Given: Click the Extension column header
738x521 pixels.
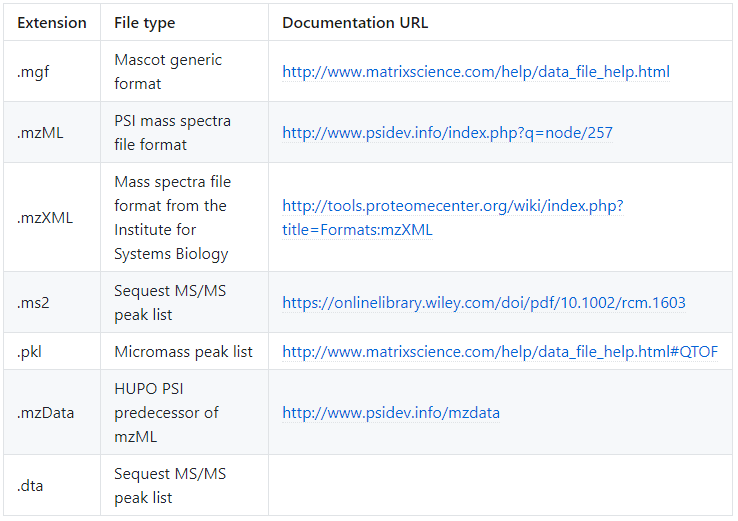Looking at the screenshot, I should coord(52,23).
